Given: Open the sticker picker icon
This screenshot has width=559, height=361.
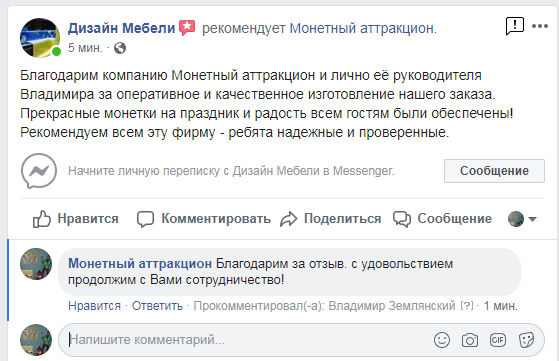Looking at the screenshot, I should click(x=526, y=340).
